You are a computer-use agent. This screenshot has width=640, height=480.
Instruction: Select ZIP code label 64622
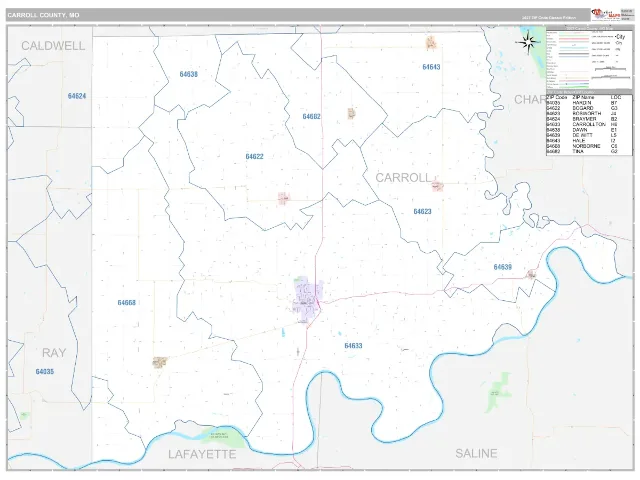(254, 157)
